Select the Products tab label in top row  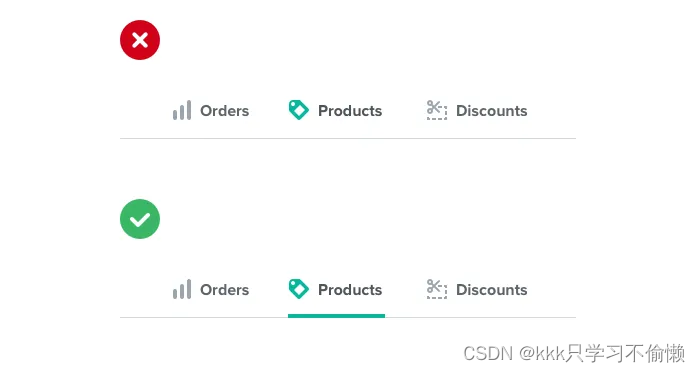click(x=350, y=111)
